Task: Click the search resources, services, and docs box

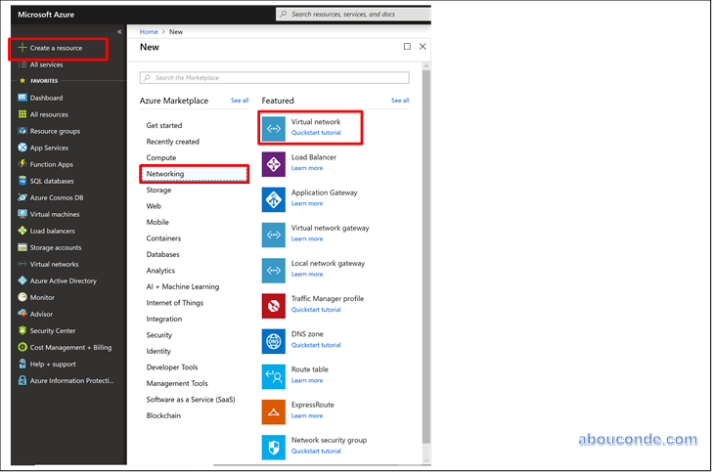Action: click(x=352, y=14)
